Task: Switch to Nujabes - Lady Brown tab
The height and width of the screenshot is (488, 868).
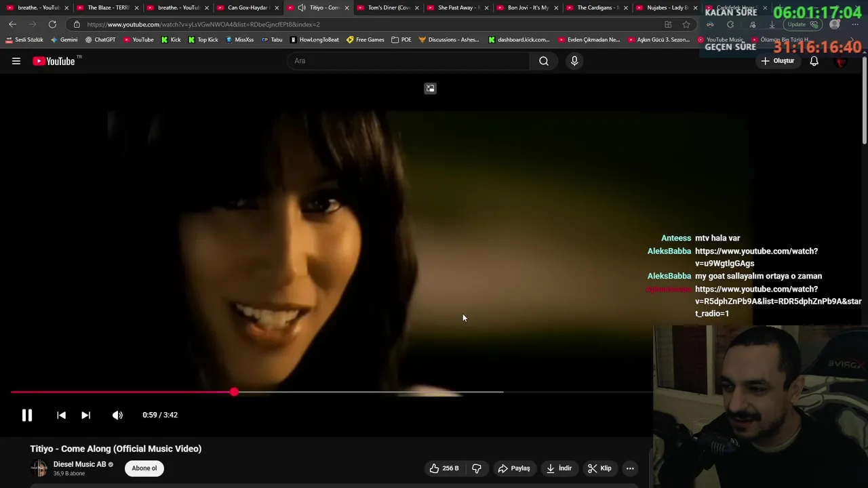Action: [668, 7]
